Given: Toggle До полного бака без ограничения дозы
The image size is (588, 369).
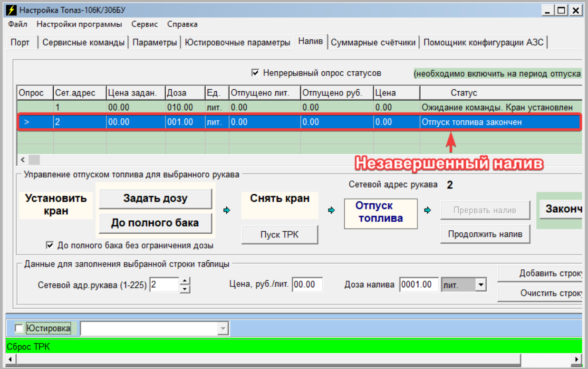Looking at the screenshot, I should coord(49,246).
